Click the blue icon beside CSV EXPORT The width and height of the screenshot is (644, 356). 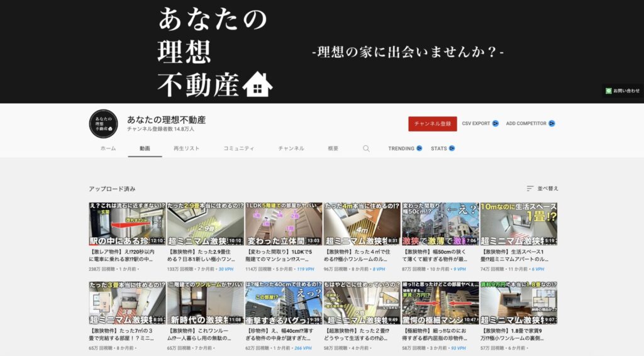[x=496, y=123]
